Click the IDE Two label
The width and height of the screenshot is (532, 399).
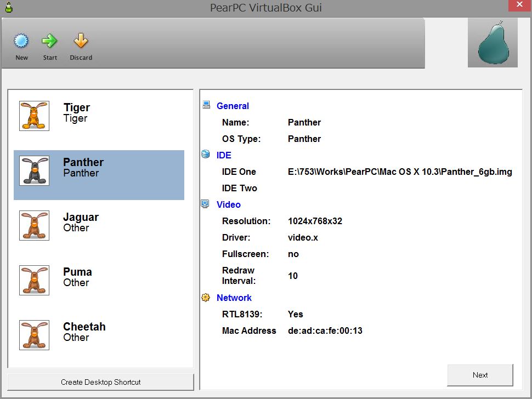[240, 188]
